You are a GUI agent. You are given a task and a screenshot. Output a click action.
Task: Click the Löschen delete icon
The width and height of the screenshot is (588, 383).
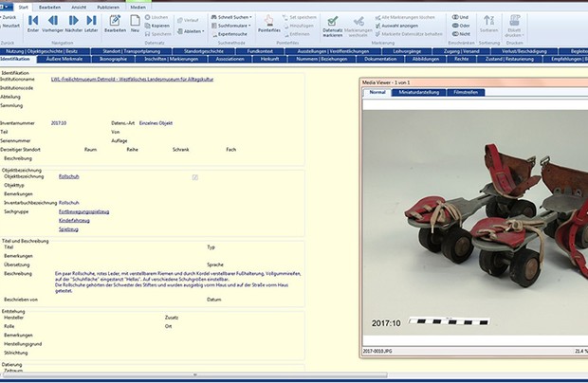[156, 17]
